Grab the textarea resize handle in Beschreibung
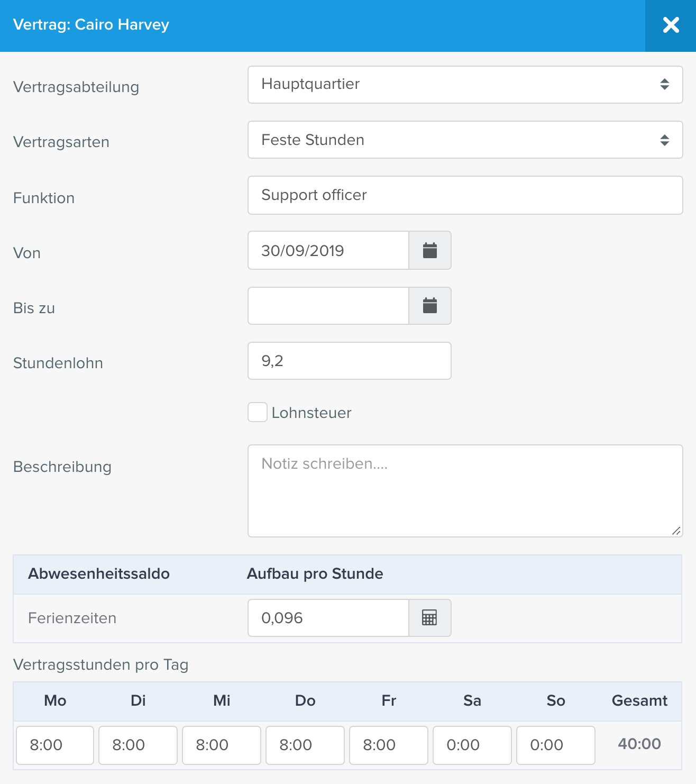This screenshot has height=784, width=696. tap(676, 531)
